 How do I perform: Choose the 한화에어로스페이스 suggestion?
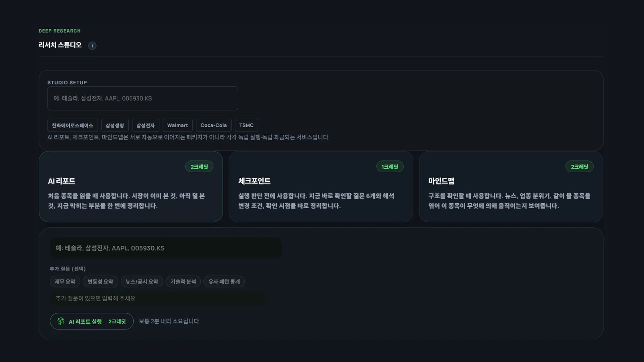coord(72,125)
